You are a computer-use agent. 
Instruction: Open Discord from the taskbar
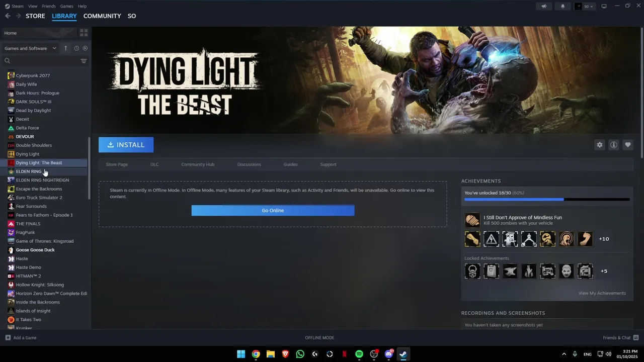pos(388,354)
